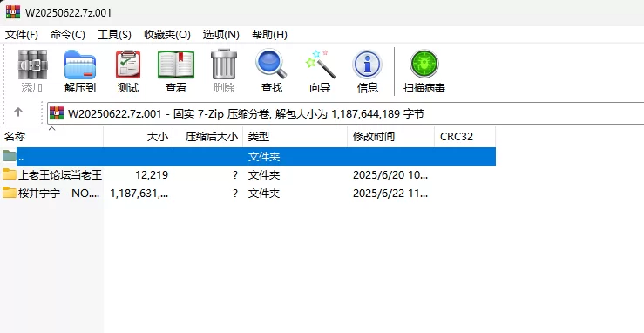The image size is (644, 333).
Task: Click the folder icon of 上老王论坛当老王
Action: point(9,174)
